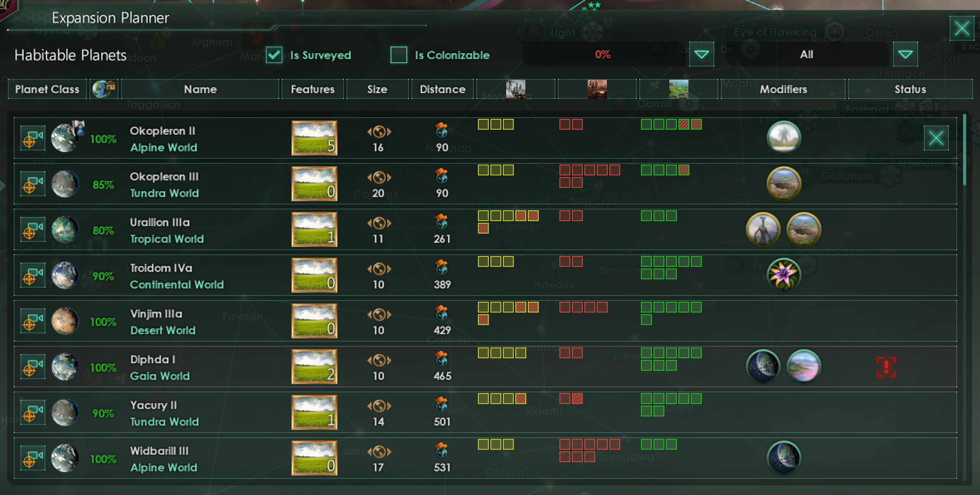
Task: Uncheck the Is Surveyed checkbox
Action: click(273, 54)
